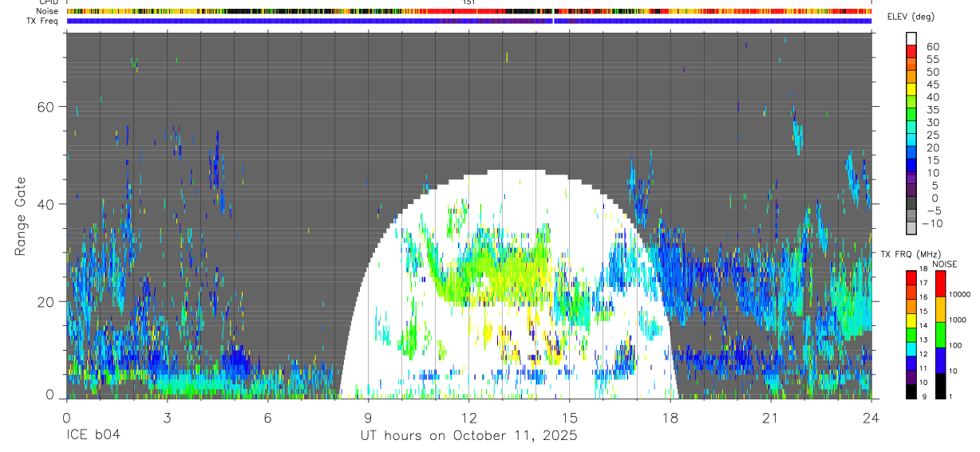Click the '16' label on TX FRQ legend
This screenshot has height=452, width=980.
(x=923, y=297)
